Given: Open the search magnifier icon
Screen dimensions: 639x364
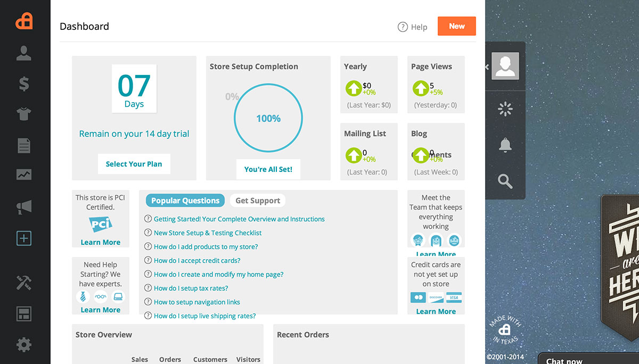Looking at the screenshot, I should [505, 181].
